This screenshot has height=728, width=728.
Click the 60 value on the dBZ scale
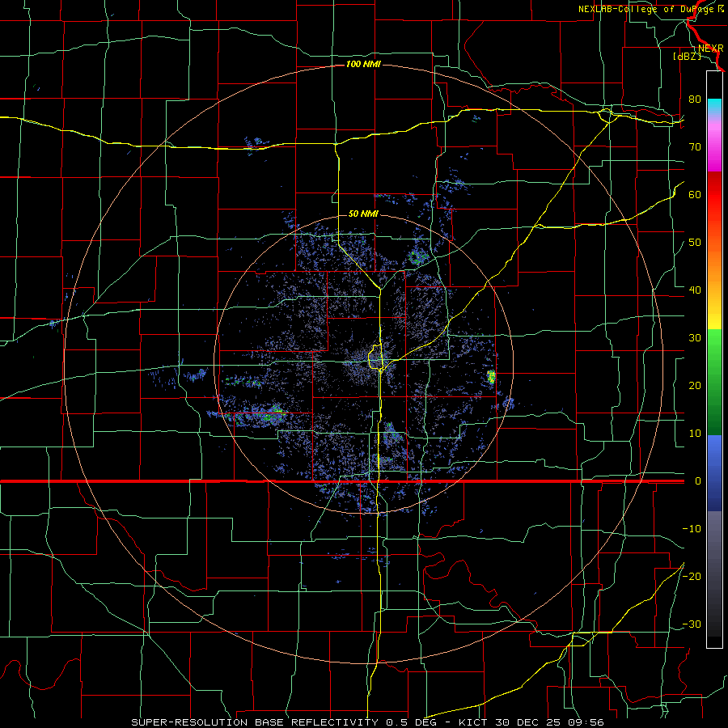[695, 194]
